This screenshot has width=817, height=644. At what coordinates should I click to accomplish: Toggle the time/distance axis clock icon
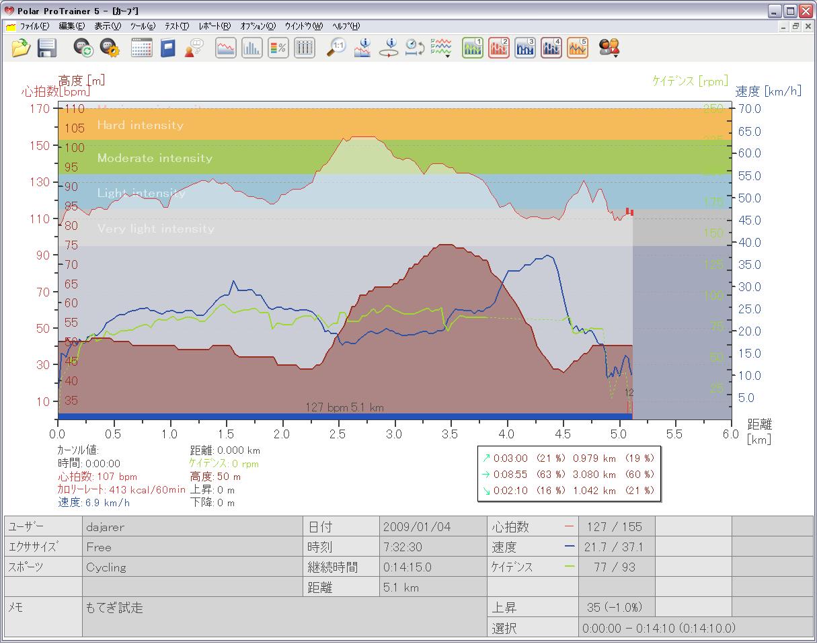point(415,48)
